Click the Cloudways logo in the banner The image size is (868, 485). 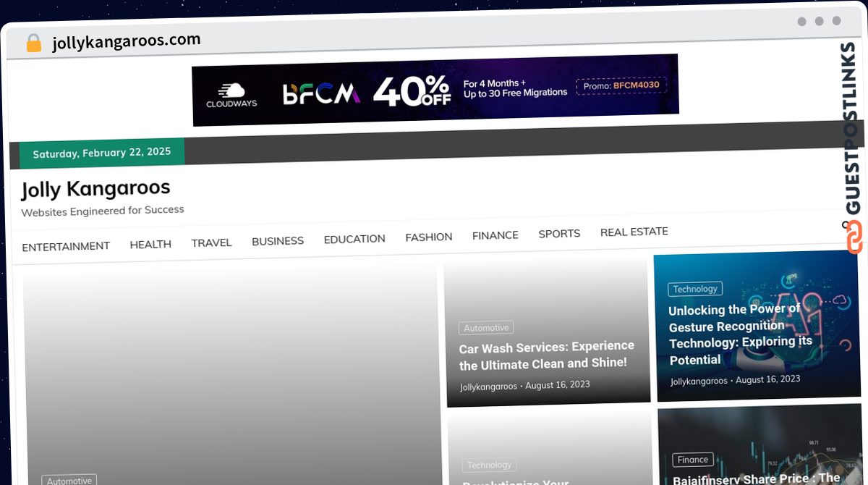click(231, 96)
